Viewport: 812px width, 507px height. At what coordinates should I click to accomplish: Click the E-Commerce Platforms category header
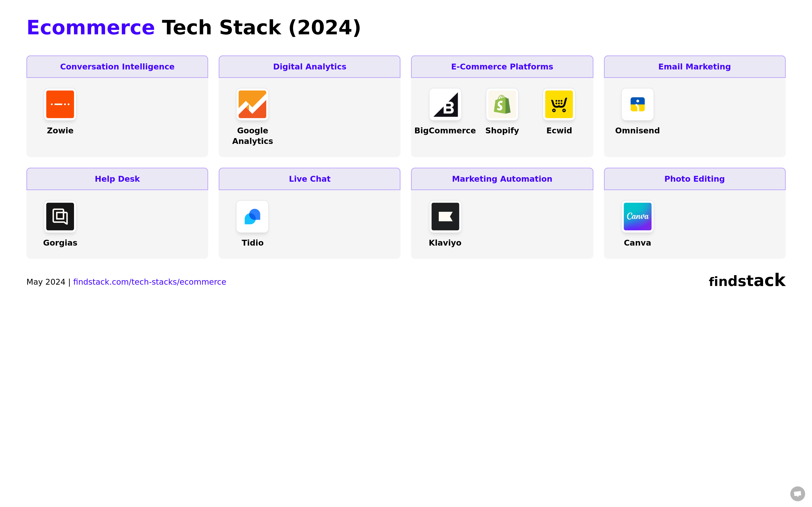[x=502, y=67]
